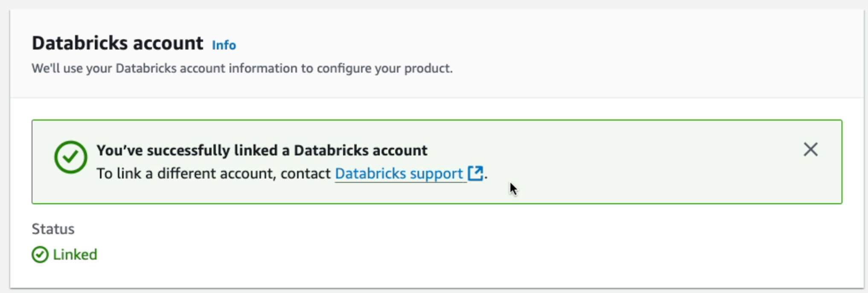Click the Linked status text
This screenshot has width=868, height=293.
75,254
